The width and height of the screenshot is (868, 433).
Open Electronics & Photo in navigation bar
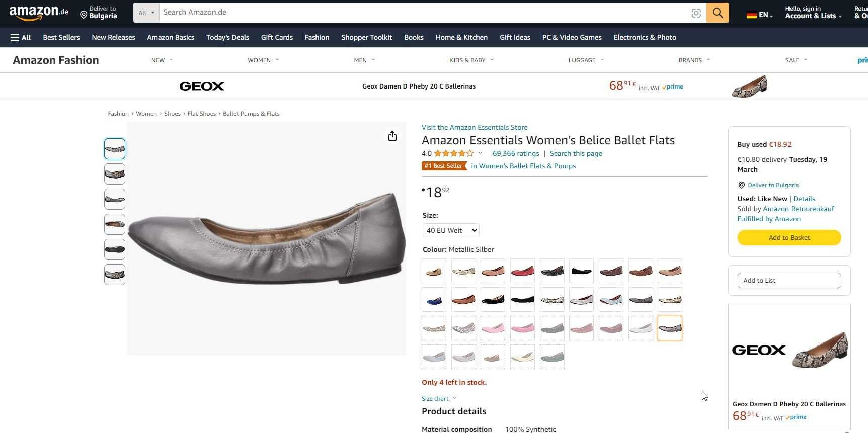645,38
